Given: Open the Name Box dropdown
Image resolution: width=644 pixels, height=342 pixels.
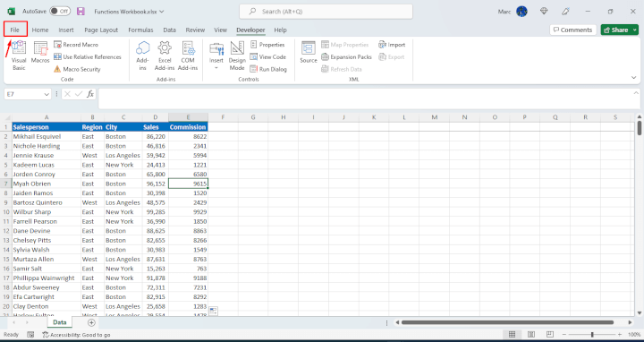Looking at the screenshot, I should [47, 94].
